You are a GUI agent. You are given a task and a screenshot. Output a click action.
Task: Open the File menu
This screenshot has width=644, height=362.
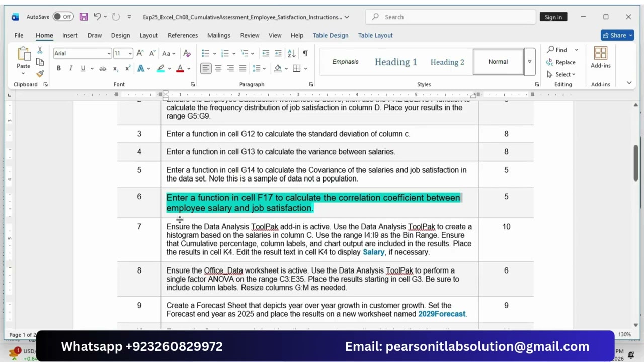click(x=19, y=35)
